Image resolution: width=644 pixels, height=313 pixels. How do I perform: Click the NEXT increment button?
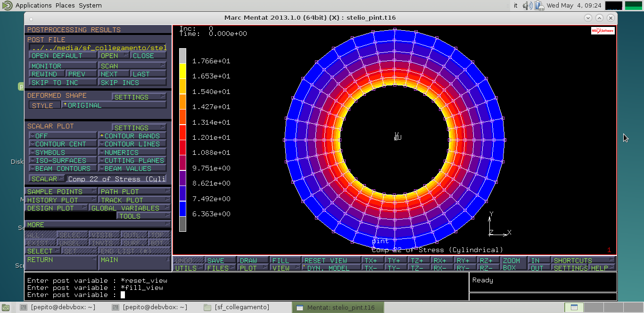[x=114, y=74]
